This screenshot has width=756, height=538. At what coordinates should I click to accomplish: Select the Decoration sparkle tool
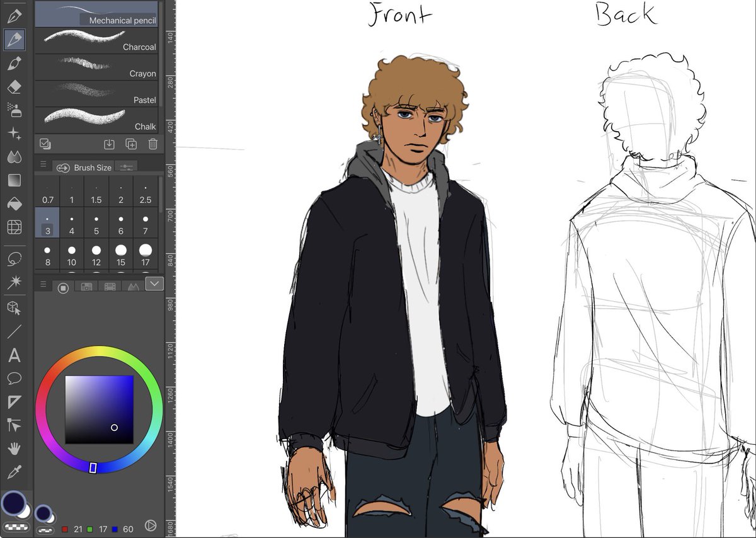pyautogui.click(x=14, y=133)
